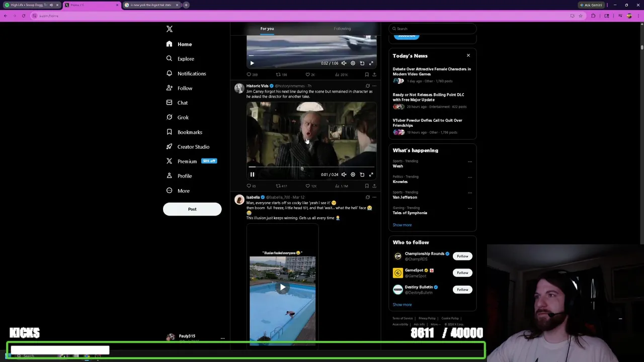The image size is (644, 362).
Task: Open Profile from the sidebar
Action: 179,176
